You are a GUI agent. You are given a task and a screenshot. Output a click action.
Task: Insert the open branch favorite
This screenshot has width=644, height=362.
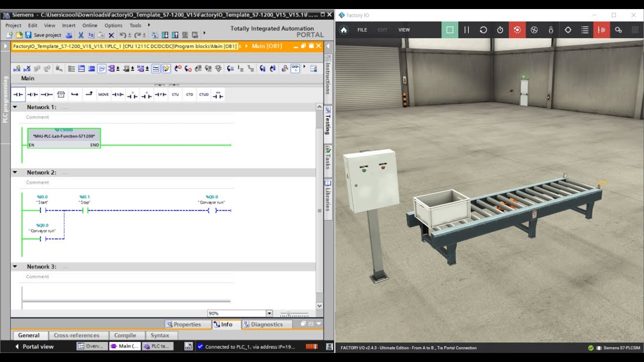(74, 94)
